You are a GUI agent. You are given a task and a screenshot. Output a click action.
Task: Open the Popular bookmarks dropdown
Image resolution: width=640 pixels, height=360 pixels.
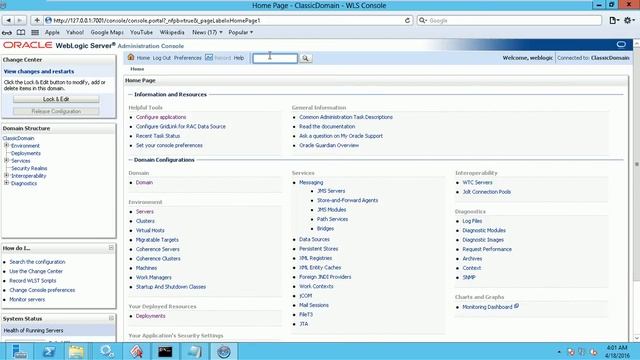coord(241,32)
